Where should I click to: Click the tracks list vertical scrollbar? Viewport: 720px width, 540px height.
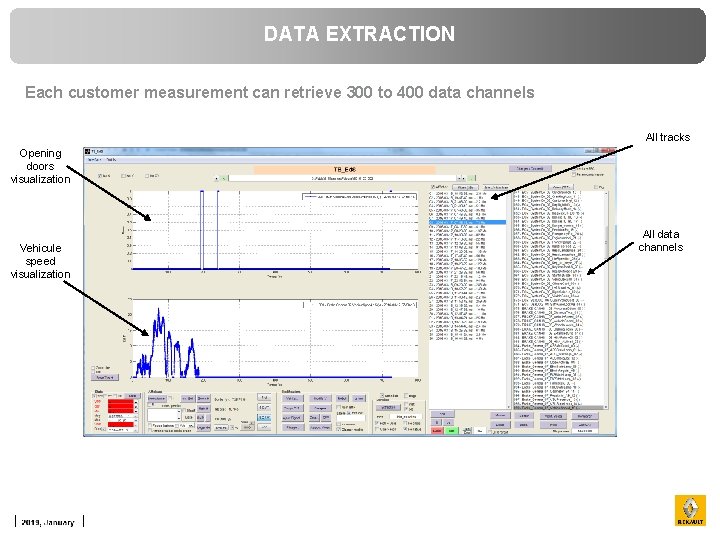point(509,299)
